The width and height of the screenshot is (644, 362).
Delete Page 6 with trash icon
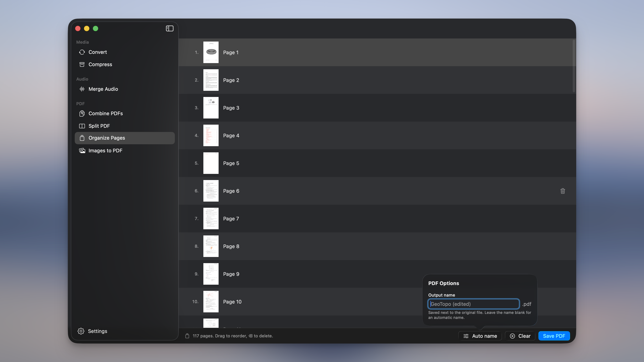[x=563, y=191]
